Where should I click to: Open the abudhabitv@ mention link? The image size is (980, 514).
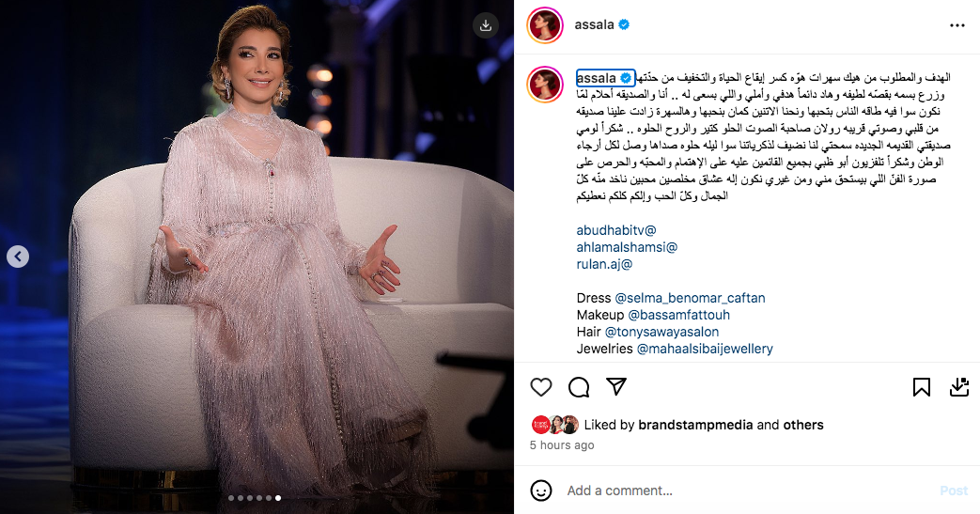616,230
